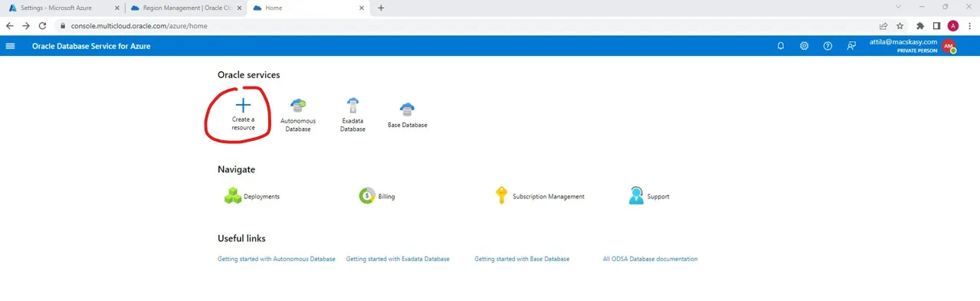Viewport: 980px width, 301px height.
Task: Open the Chrome three-dot menu
Action: point(969,25)
